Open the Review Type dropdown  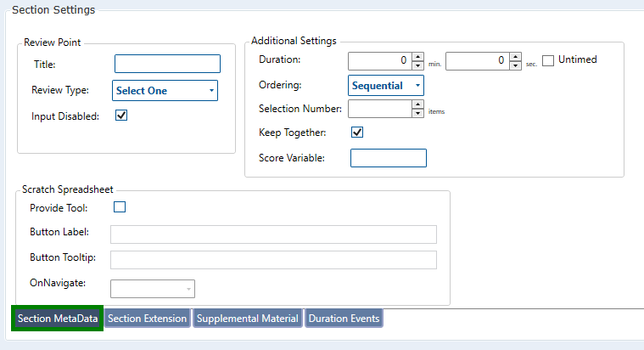click(x=165, y=91)
